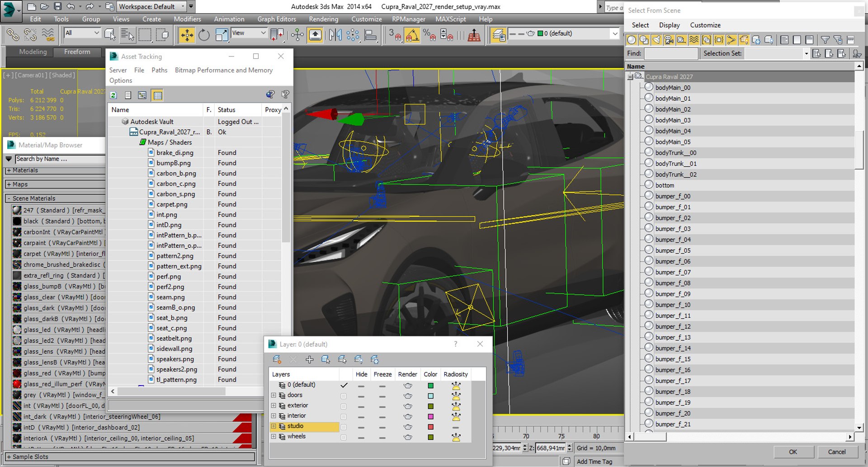Screen dimensions: 868x467
Task: Open the Rendering menu
Action: (x=323, y=19)
